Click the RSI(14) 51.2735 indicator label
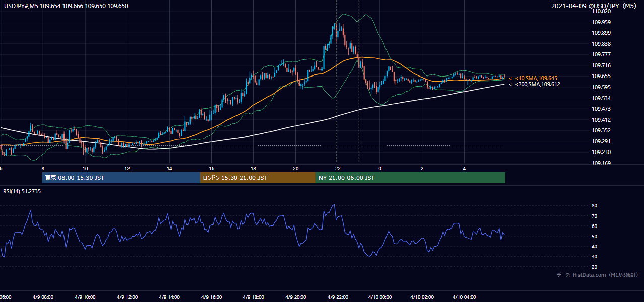Viewport: 644px width, 302px height. point(22,191)
